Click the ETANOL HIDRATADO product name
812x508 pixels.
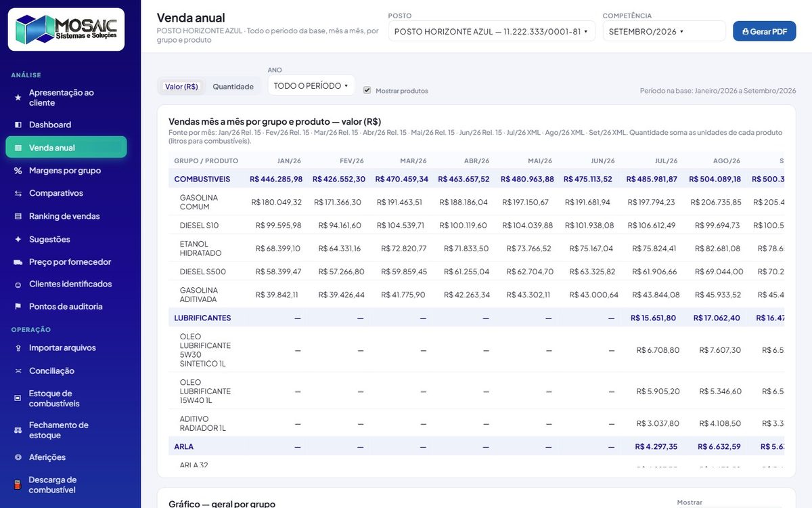(x=200, y=249)
